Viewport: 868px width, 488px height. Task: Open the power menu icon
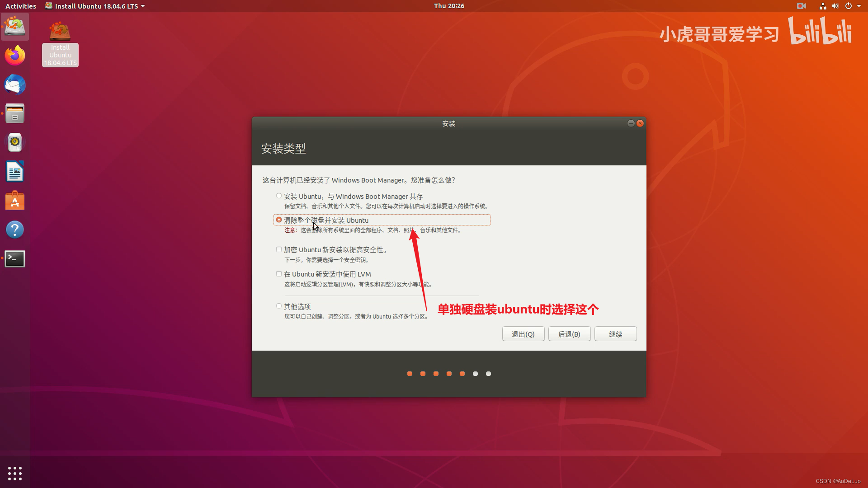849,6
